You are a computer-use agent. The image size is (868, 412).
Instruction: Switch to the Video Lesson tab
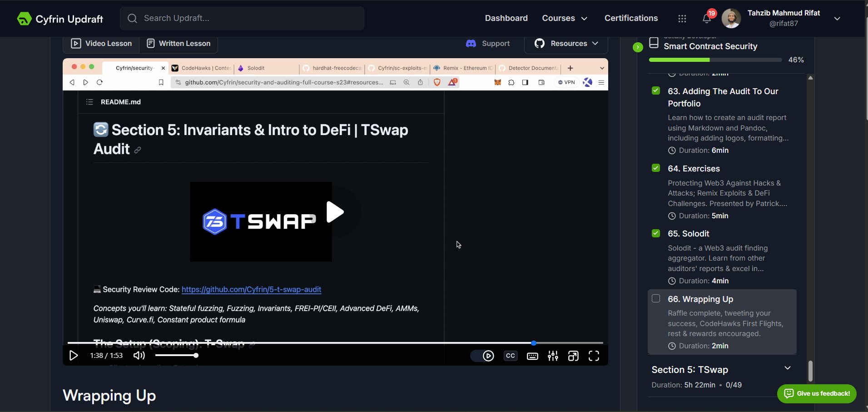coord(101,44)
